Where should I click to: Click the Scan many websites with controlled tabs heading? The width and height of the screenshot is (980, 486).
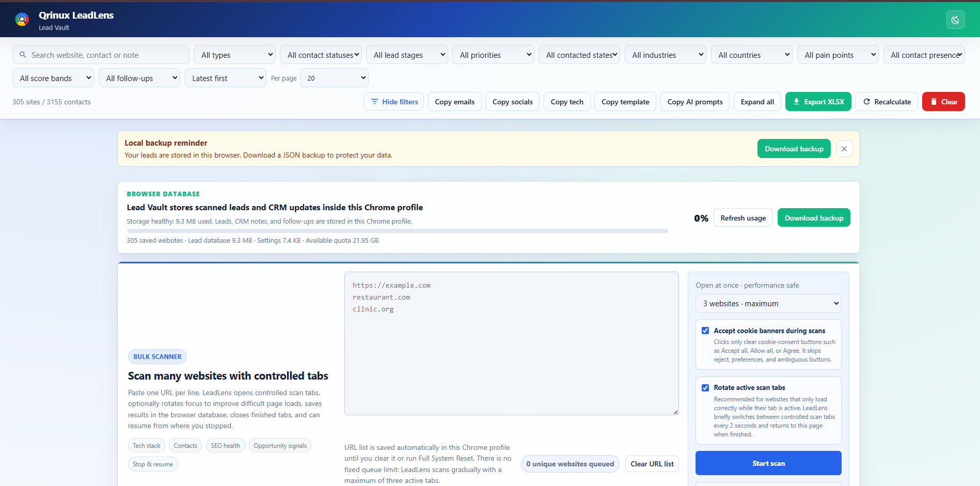(228, 376)
